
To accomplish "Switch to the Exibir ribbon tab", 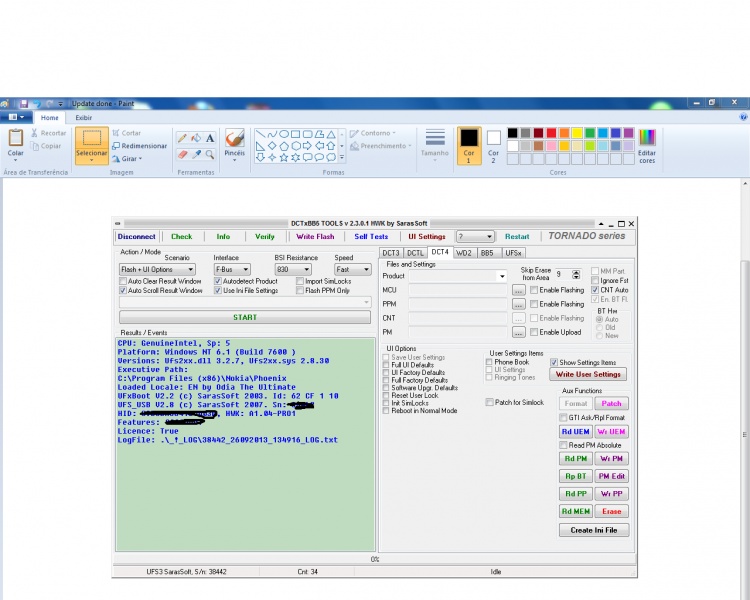I will click(83, 117).
